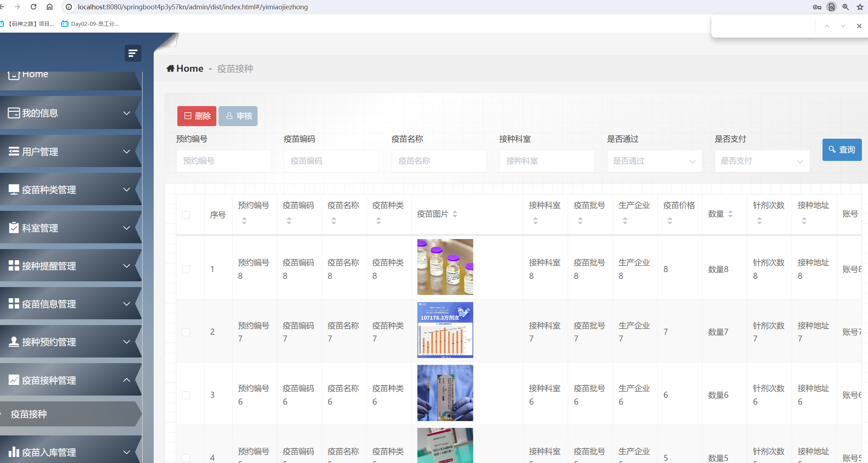The width and height of the screenshot is (868, 463).
Task: Expand 我的信息 menu chevron
Action: 126,113
